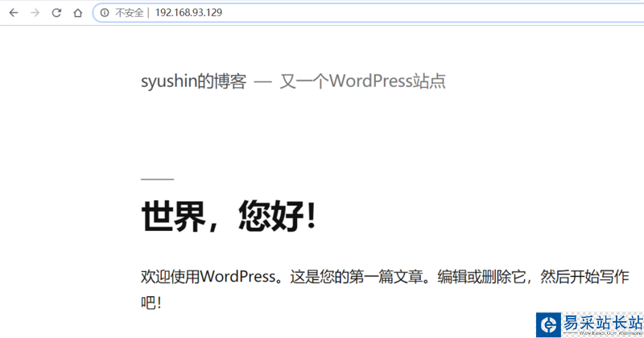Click the 不安全 security label
This screenshot has width=644, height=338.
point(129,13)
